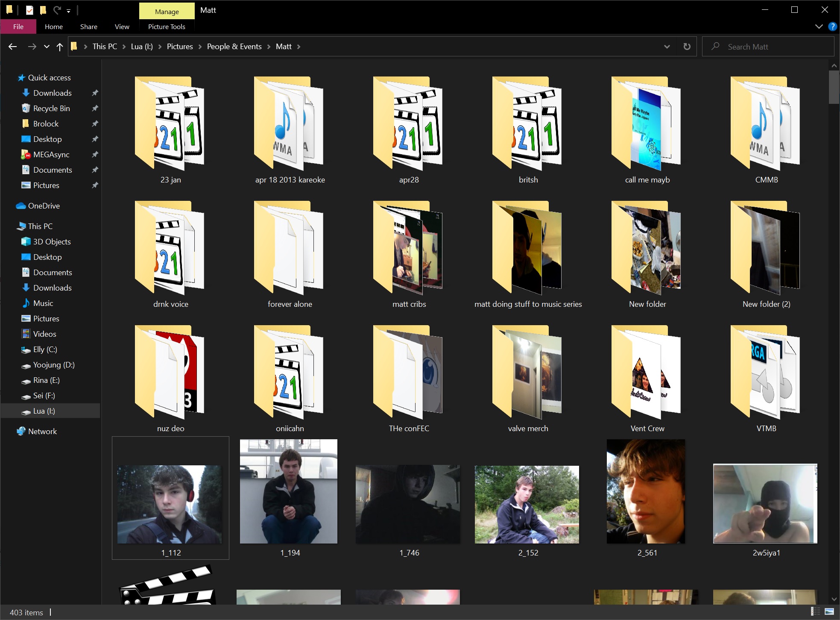Switch to large thumbnails view icon
The image size is (840, 620).
[829, 611]
